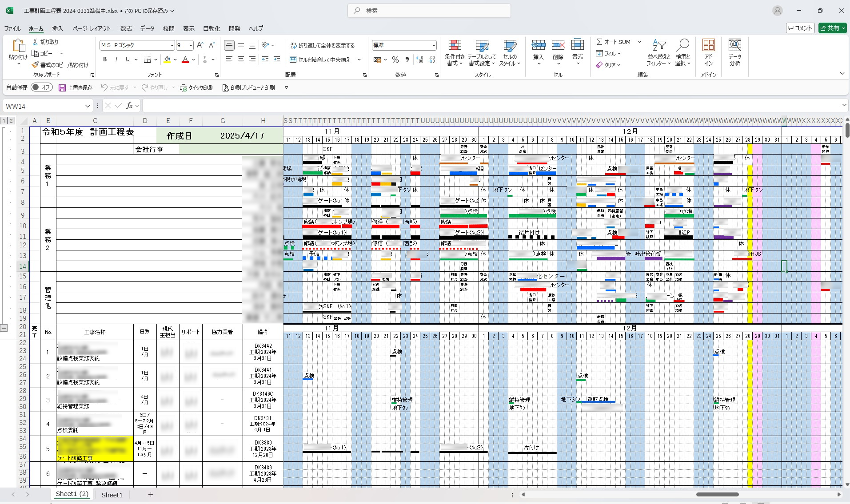The image size is (850, 504).
Task: Open the fill color dropdown arrow
Action: pyautogui.click(x=175, y=60)
